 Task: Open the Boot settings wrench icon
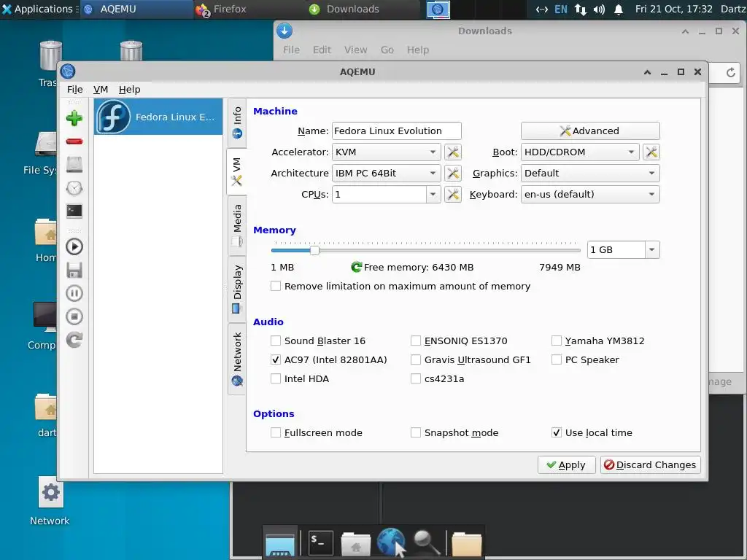click(651, 152)
